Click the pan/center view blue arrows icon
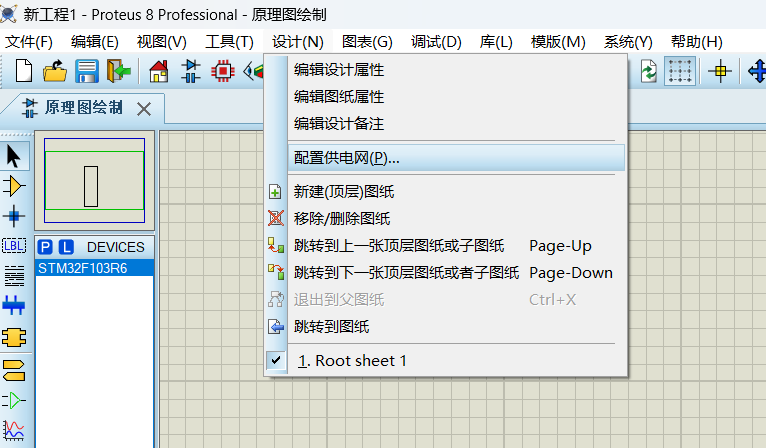Viewport: 766px width, 448px height. click(757, 71)
